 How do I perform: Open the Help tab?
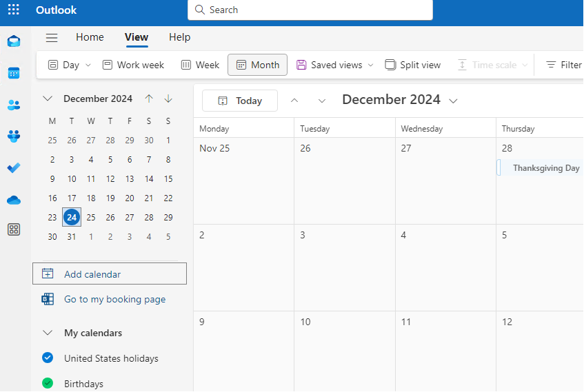pyautogui.click(x=179, y=37)
